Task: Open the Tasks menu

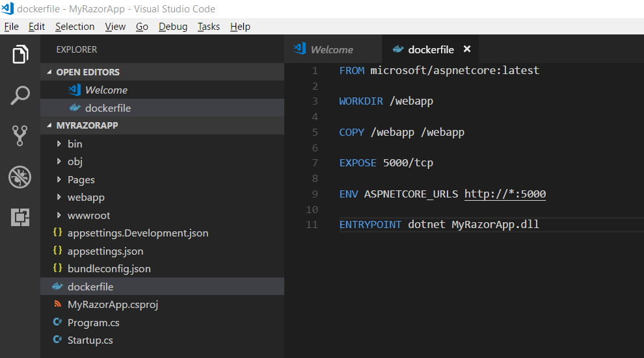Action: pyautogui.click(x=209, y=27)
